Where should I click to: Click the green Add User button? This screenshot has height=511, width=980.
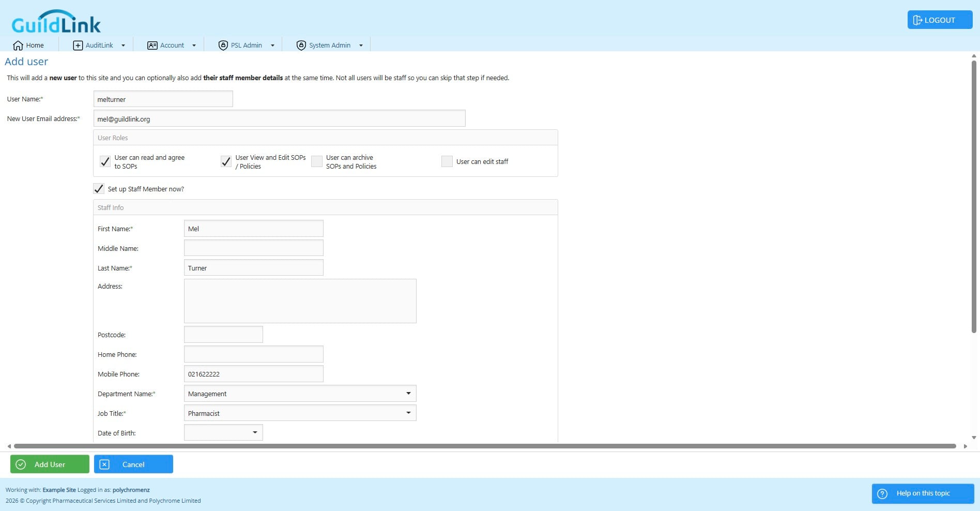(50, 464)
